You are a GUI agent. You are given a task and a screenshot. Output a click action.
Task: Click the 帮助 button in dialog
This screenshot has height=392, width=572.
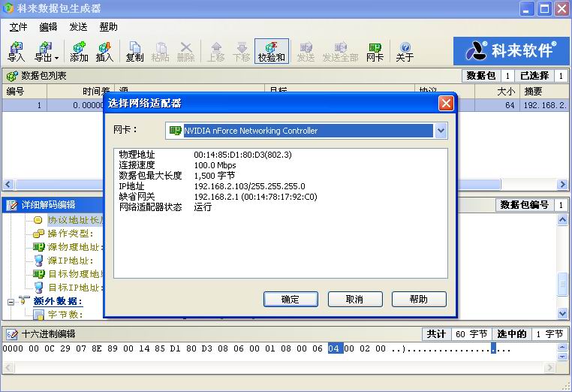419,300
